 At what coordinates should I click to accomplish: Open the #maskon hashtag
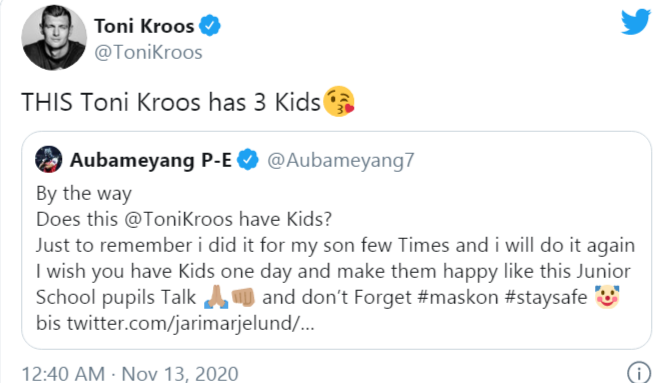pyautogui.click(x=458, y=297)
